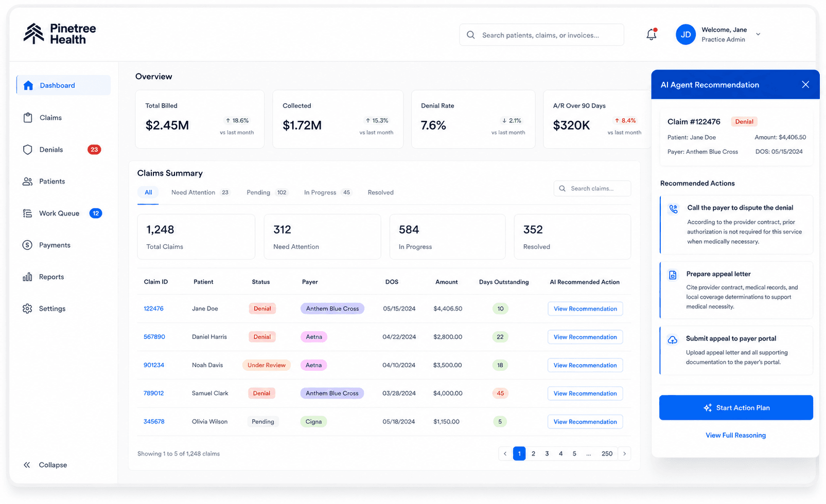
Task: View Recommendation for Daniel Harris claim
Action: click(x=585, y=337)
